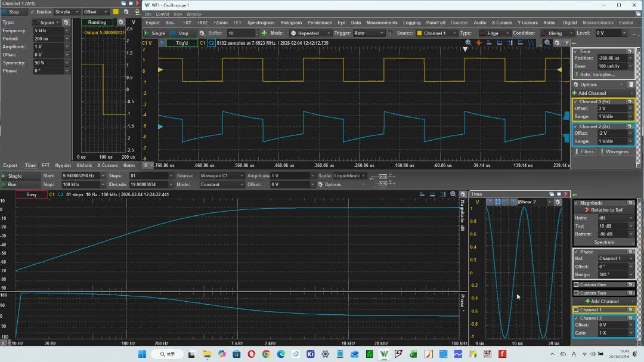Click second scope magnifier icon near gear
Viewport: 644px width, 362px height.
coord(547,43)
